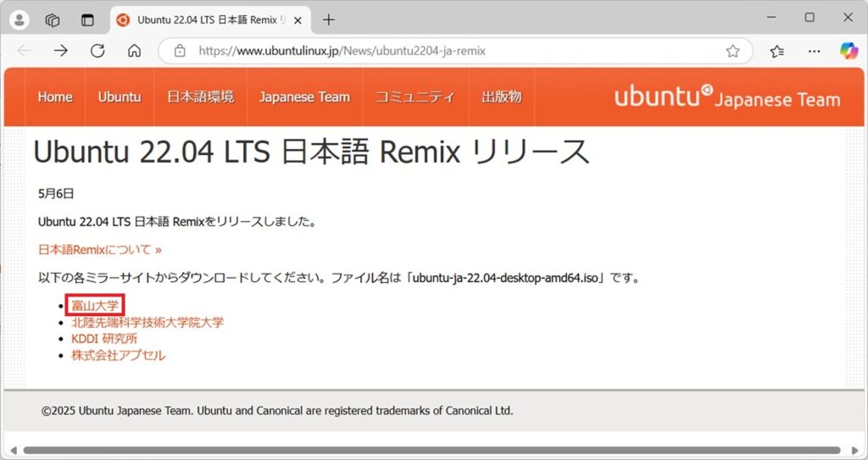The image size is (868, 460).
Task: Open the Japanese Team menu item
Action: click(304, 97)
